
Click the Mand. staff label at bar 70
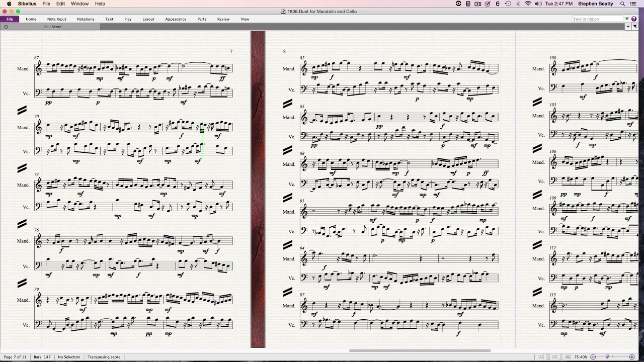coord(23,128)
